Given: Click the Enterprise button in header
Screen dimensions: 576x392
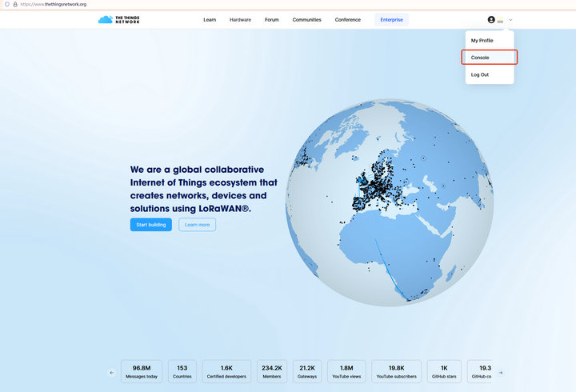Looking at the screenshot, I should tap(391, 19).
